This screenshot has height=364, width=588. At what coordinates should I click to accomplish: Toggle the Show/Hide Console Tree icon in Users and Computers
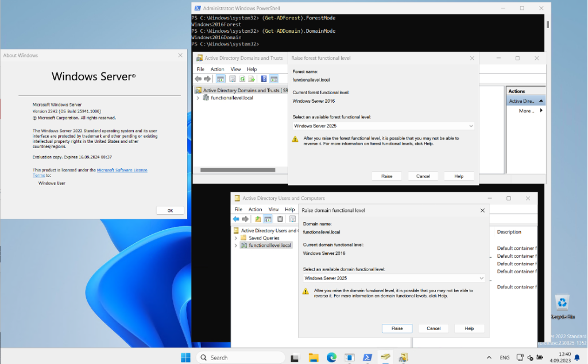268,218
